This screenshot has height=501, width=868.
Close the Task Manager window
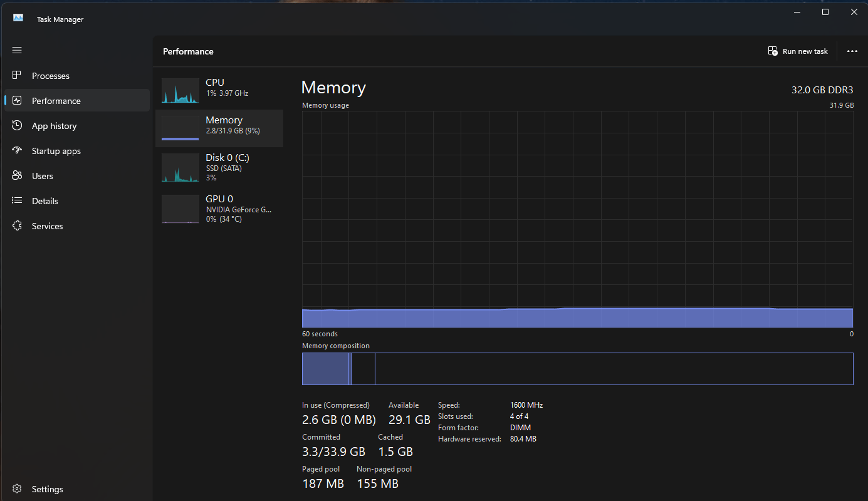(x=854, y=12)
